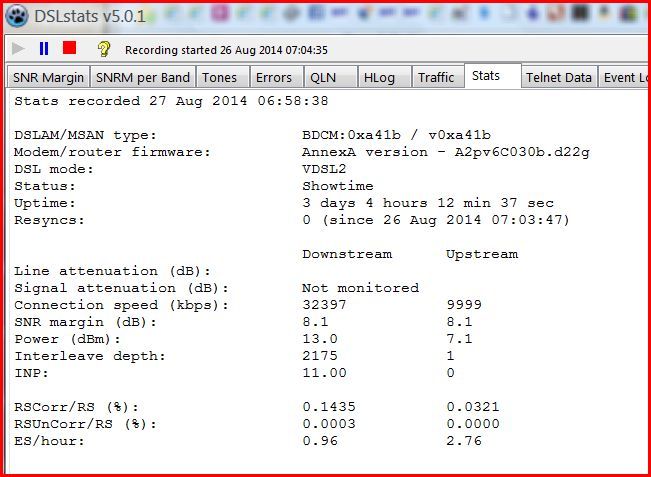651x477 pixels.
Task: Click the uptime value '3 days 4 hours 12 min 37 sec'
Action: [428, 203]
